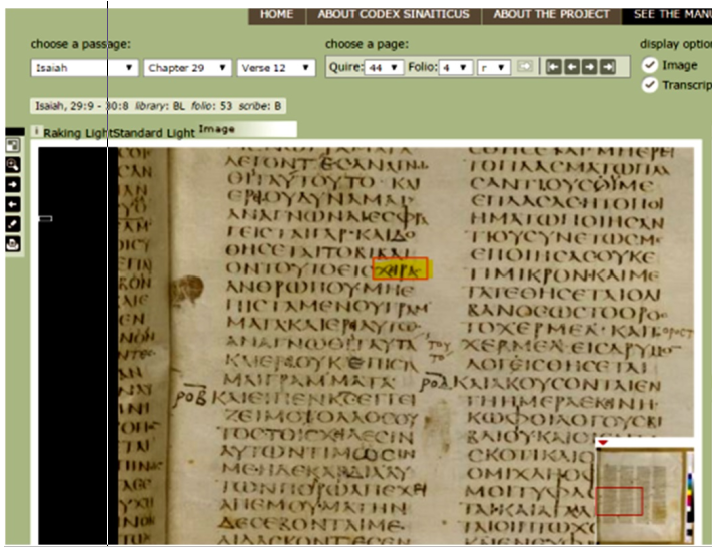Open the Isaiah book dropdown
The height and width of the screenshot is (547, 712).
[84, 68]
